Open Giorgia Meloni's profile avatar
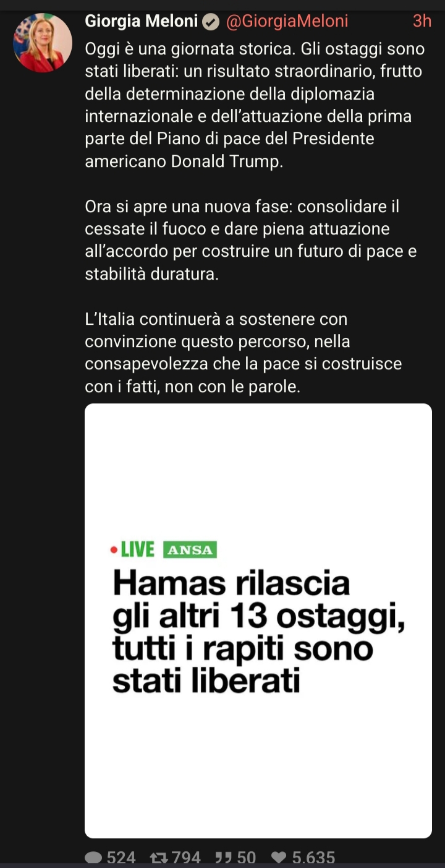445x868 pixels. (43, 43)
